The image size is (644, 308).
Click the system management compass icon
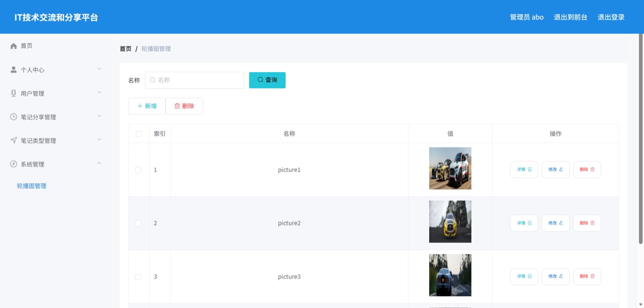(14, 164)
